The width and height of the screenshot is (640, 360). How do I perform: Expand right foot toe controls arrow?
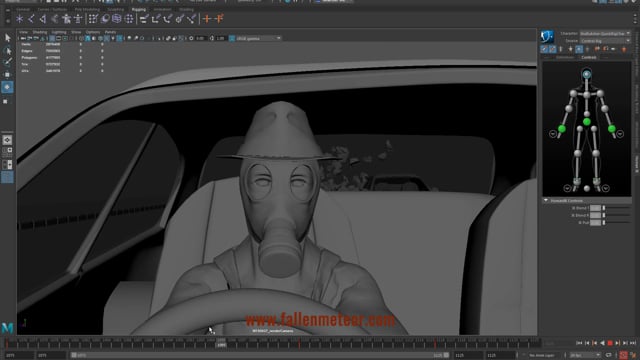[567, 188]
